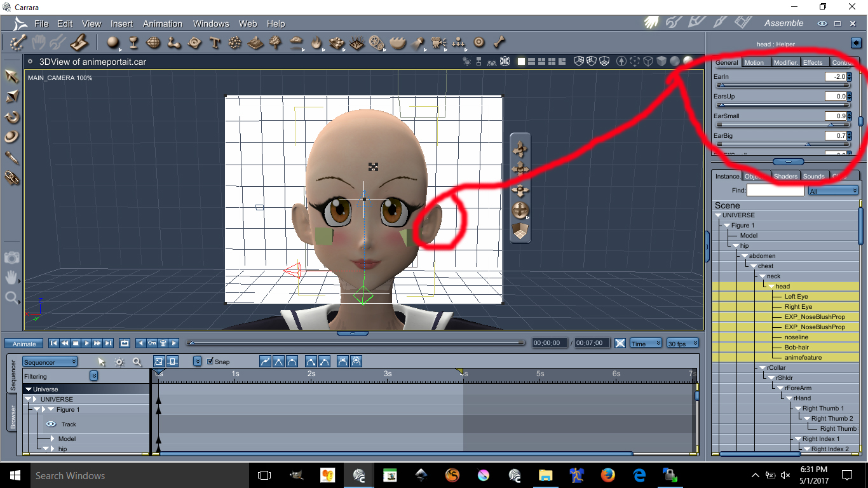
Task: Toggle visibility eye on the Figure 1 Track
Action: pos(51,424)
